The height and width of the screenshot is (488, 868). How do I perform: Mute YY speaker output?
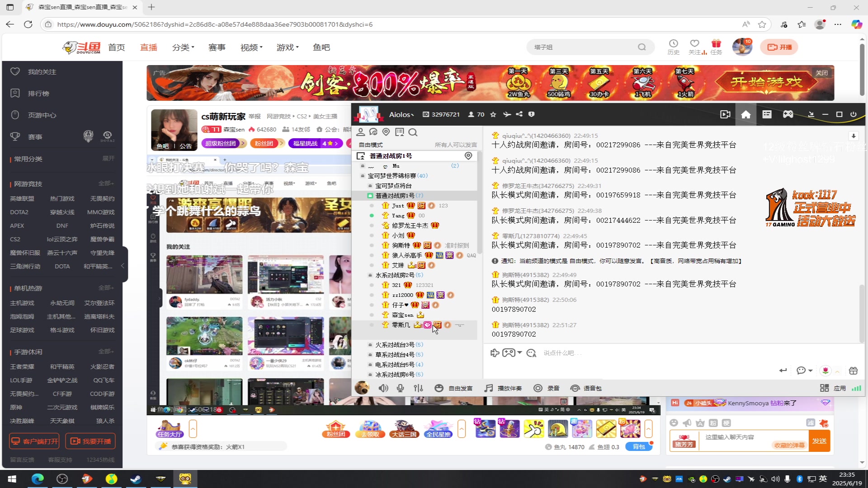click(383, 388)
